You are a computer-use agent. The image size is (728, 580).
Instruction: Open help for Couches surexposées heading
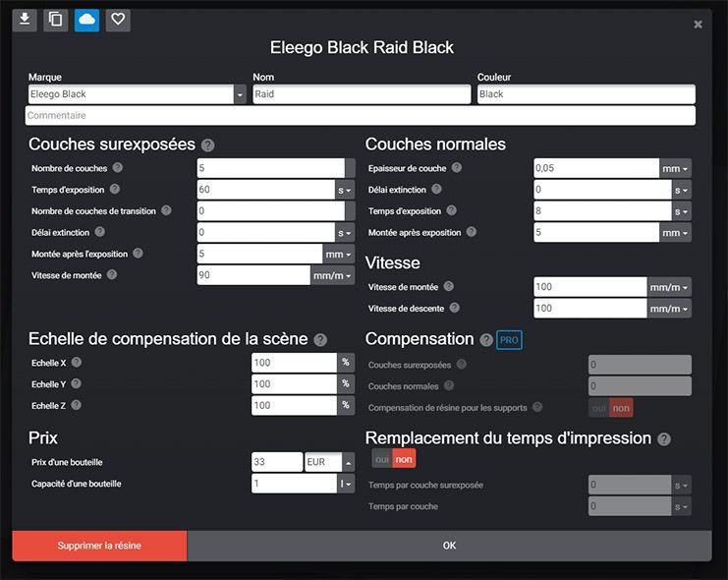pos(207,145)
